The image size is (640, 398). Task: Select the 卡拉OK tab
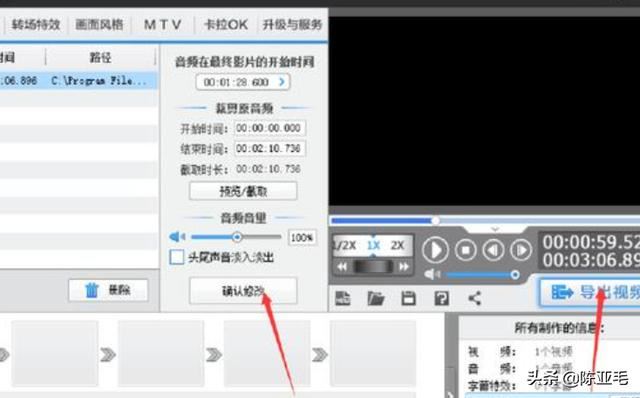(226, 25)
